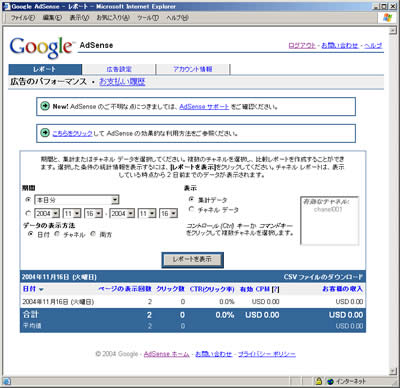400x388 pixels.
Task: Click the scrollbar up arrow
Action: tap(392, 31)
